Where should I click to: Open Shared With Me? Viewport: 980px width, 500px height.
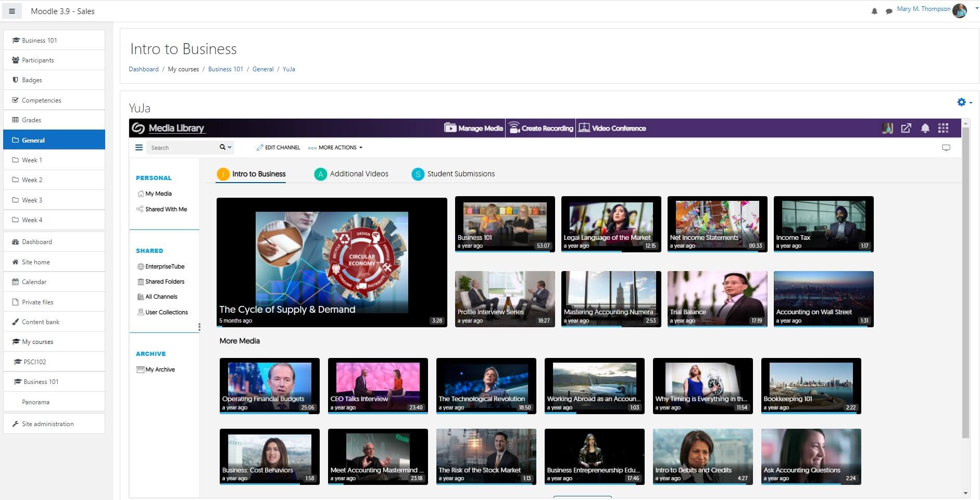(x=162, y=209)
